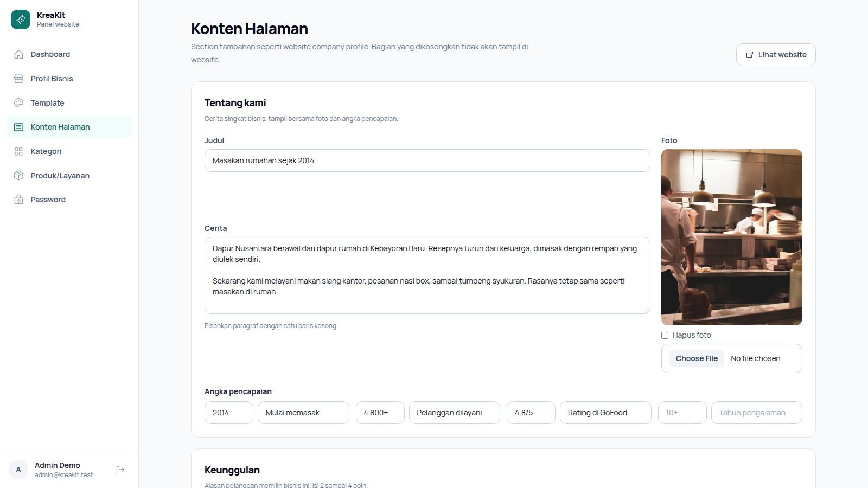The height and width of the screenshot is (488, 868).
Task: Go to Profil Bisnis page
Action: (x=69, y=79)
